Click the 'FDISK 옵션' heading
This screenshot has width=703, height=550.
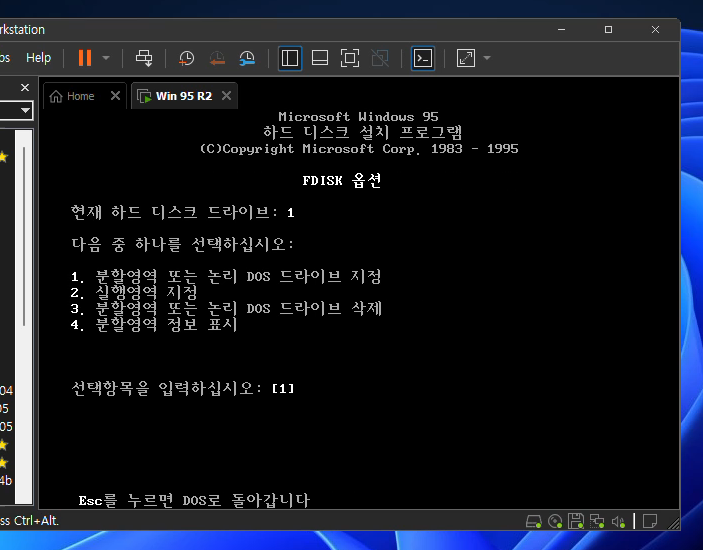(342, 180)
